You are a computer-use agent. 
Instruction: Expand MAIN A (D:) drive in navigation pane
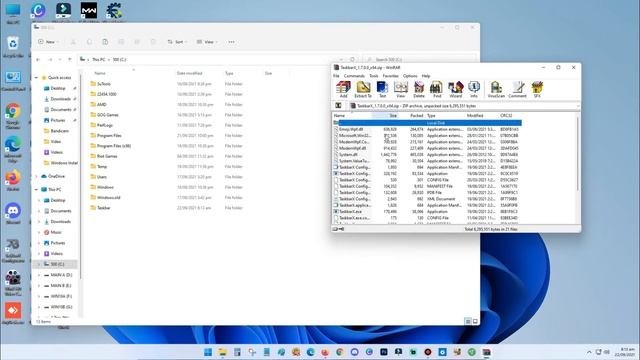39,275
